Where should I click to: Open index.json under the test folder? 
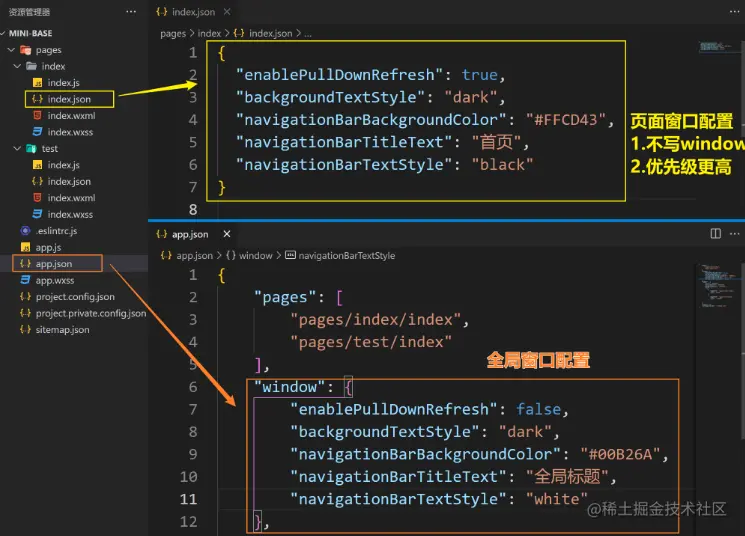[x=69, y=182]
